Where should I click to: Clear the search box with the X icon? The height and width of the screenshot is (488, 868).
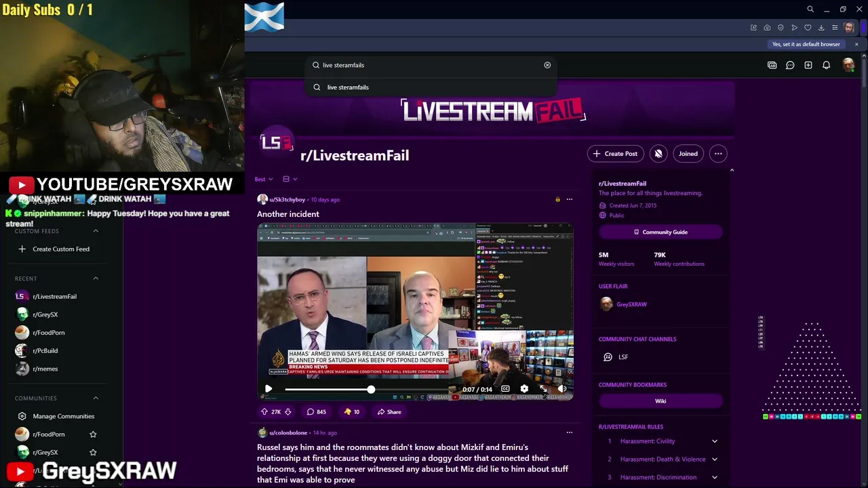tap(547, 65)
